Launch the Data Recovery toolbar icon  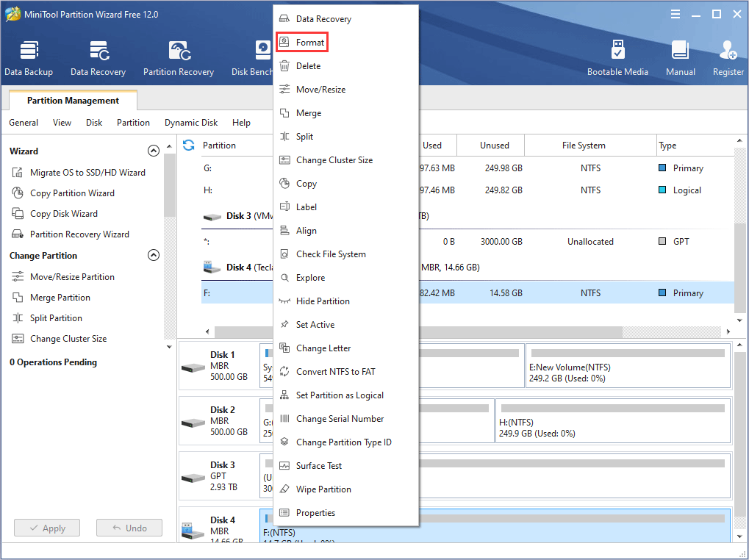pos(98,59)
